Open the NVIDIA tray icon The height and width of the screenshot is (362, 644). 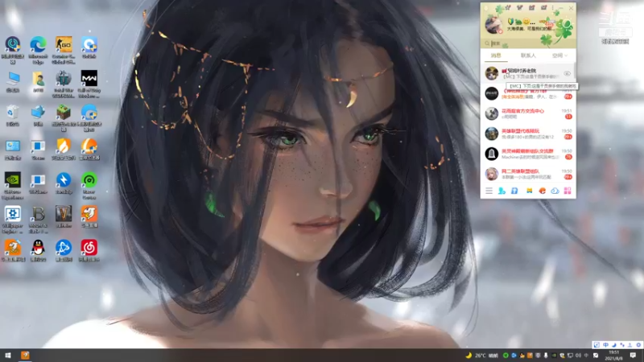point(554,356)
